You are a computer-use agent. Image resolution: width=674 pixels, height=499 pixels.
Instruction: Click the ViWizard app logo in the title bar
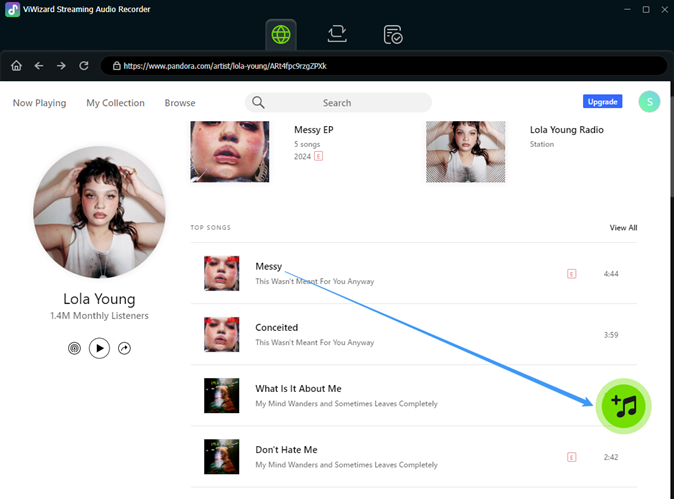point(12,9)
